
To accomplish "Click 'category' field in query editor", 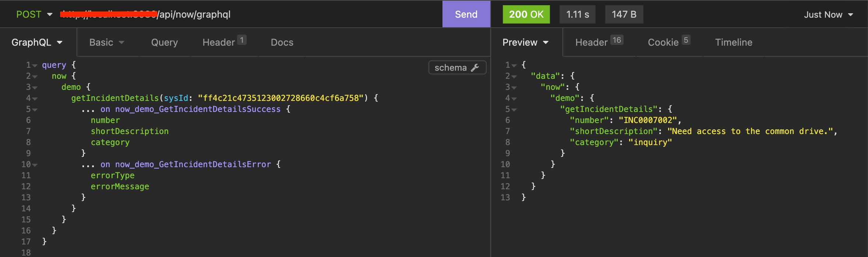I will pyautogui.click(x=110, y=142).
